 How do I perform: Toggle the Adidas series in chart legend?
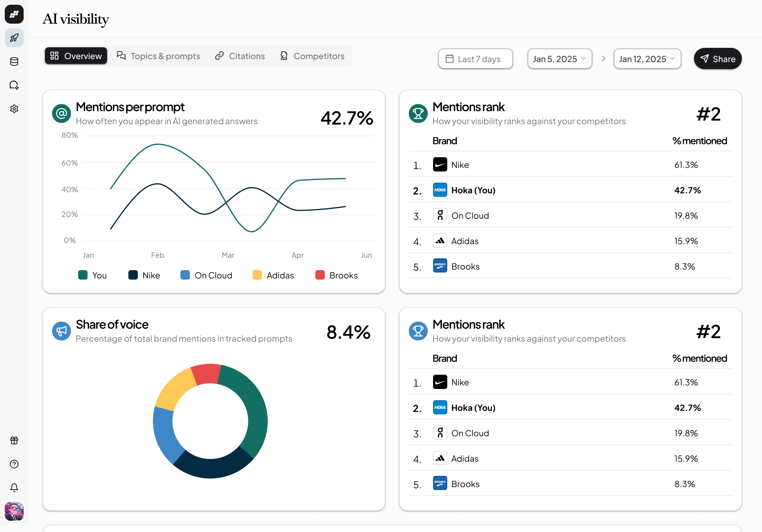pos(273,275)
